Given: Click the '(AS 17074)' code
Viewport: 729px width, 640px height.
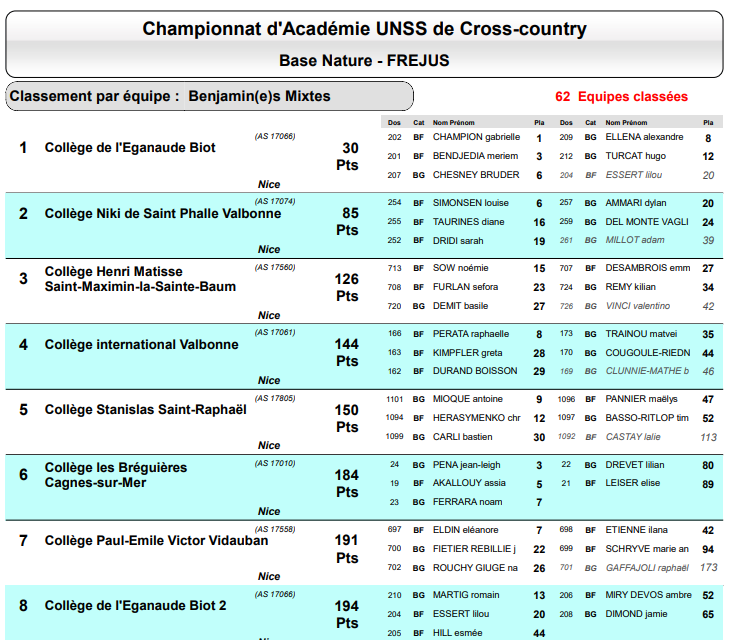Looking at the screenshot, I should tap(275, 201).
